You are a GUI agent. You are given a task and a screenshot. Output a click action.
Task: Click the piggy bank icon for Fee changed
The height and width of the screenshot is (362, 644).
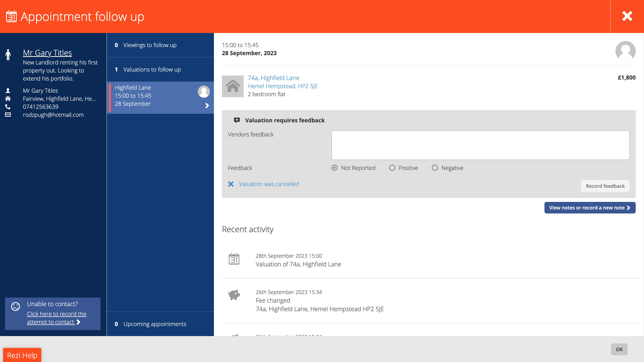234,295
